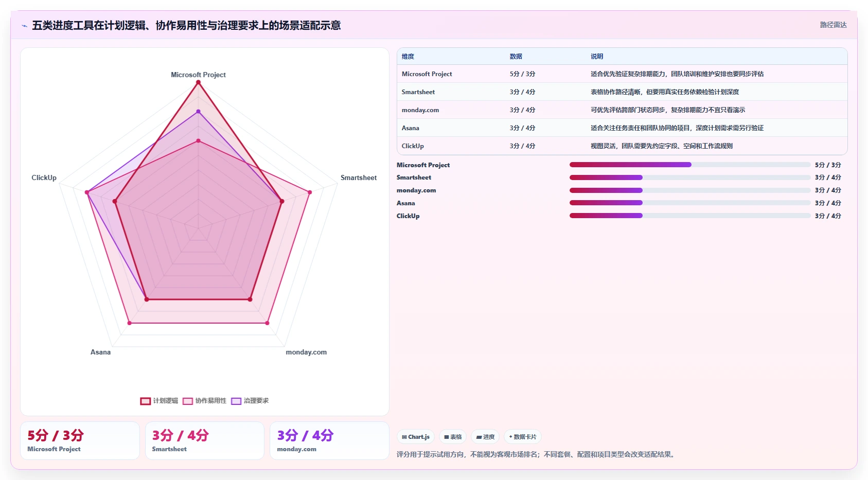Click the Asana progress bar
The height and width of the screenshot is (480, 868).
pos(690,203)
